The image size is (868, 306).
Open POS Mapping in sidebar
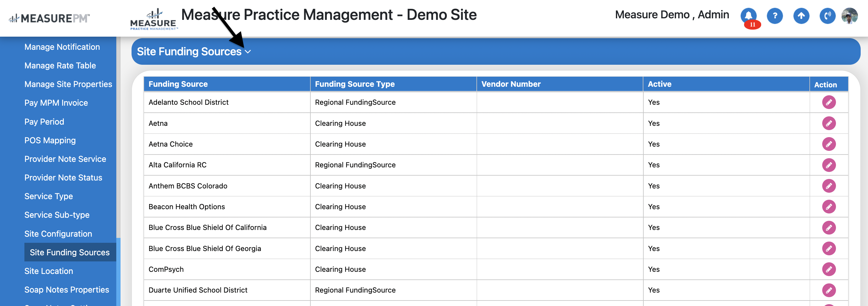click(50, 140)
